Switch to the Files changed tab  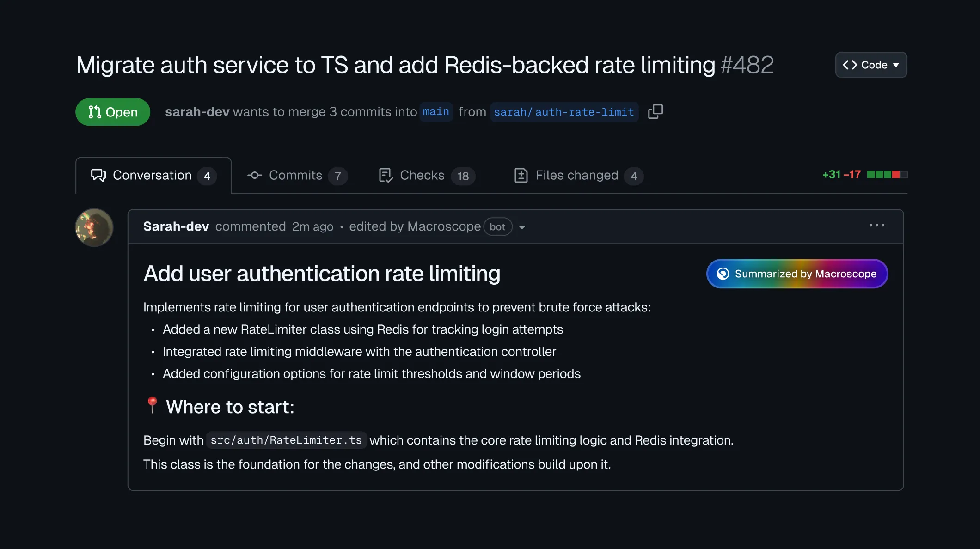pos(576,175)
